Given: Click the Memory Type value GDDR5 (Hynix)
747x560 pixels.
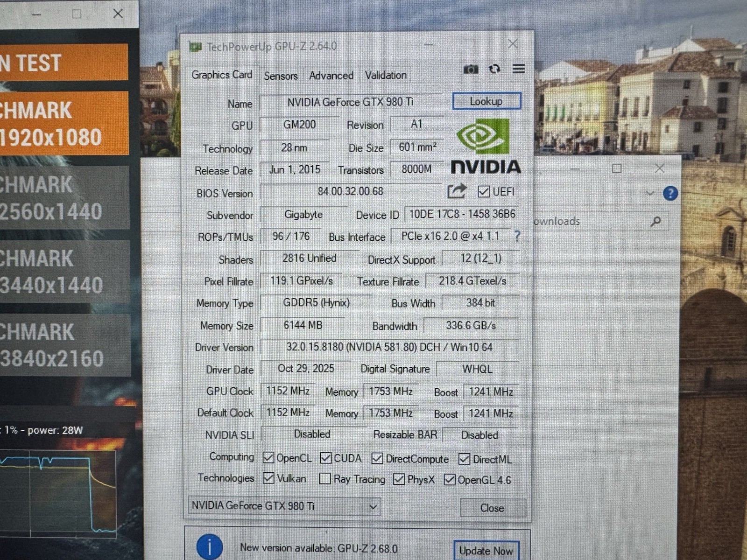Looking at the screenshot, I should click(x=316, y=302).
